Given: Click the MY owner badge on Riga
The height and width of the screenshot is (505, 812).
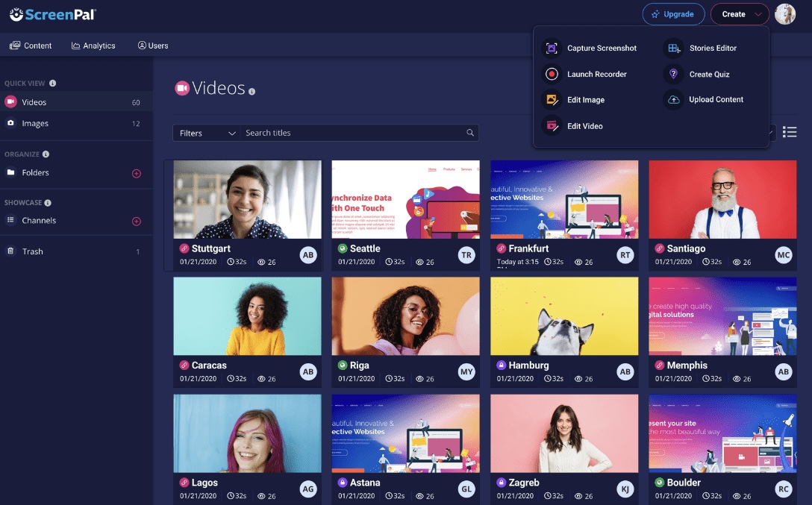Looking at the screenshot, I should click(466, 371).
